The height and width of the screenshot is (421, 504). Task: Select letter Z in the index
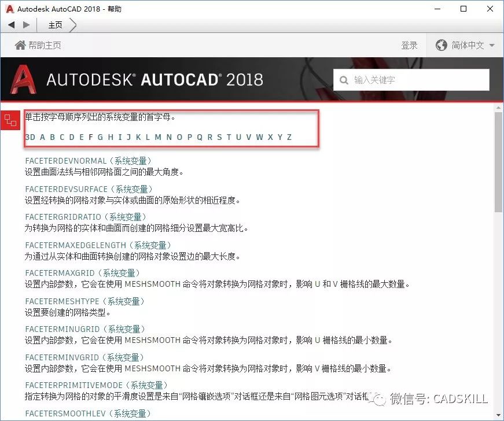[x=289, y=137]
